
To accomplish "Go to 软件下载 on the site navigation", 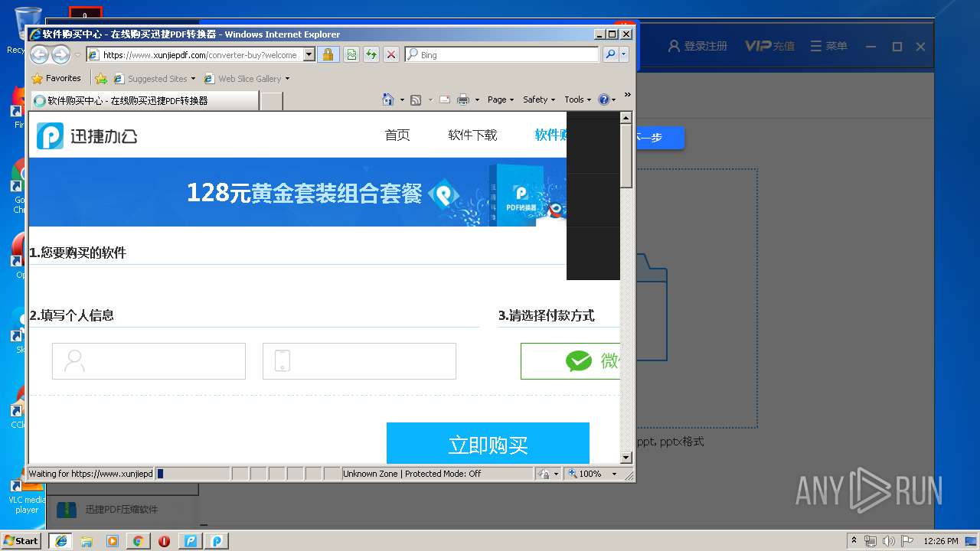I will pyautogui.click(x=472, y=135).
